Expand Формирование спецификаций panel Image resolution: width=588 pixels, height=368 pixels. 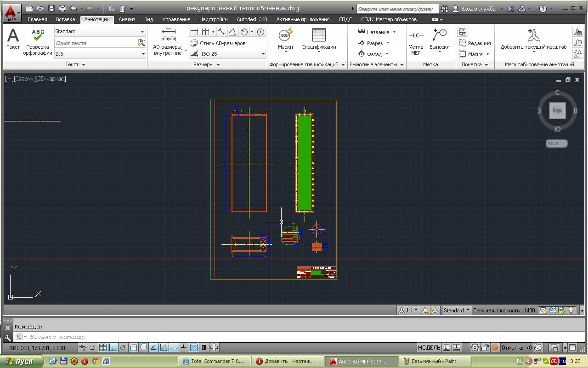tap(307, 64)
